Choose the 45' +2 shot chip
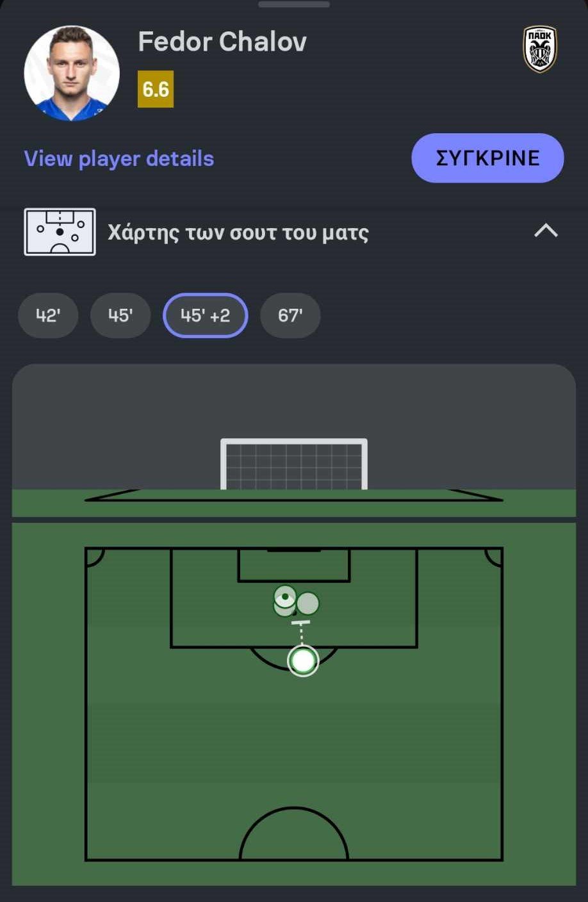This screenshot has height=902, width=588. point(205,315)
